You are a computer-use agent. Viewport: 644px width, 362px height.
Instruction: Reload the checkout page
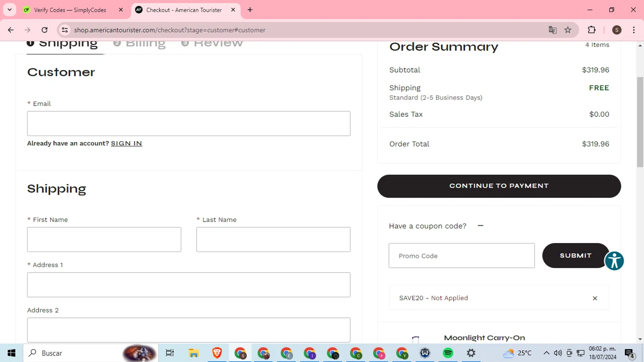[x=45, y=30]
